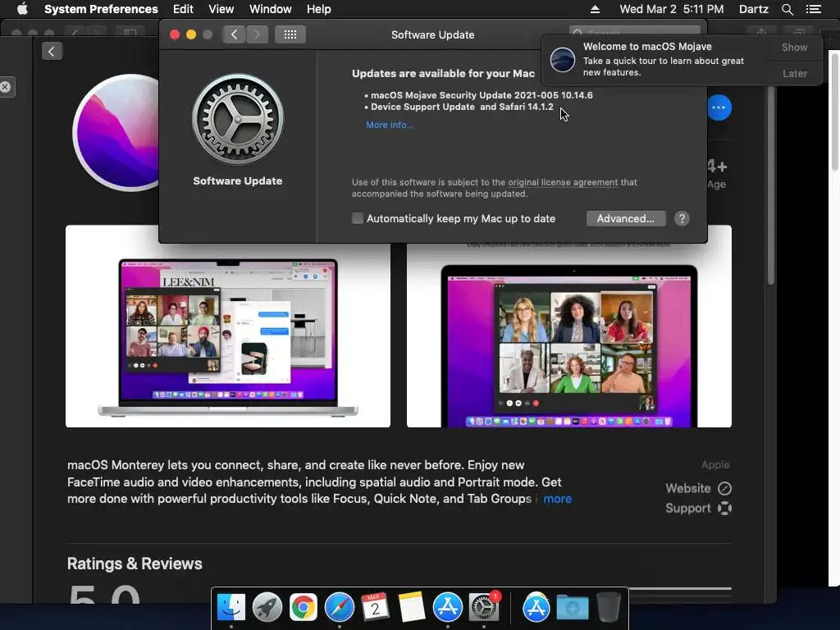Click the round X button at left edge

click(6, 87)
